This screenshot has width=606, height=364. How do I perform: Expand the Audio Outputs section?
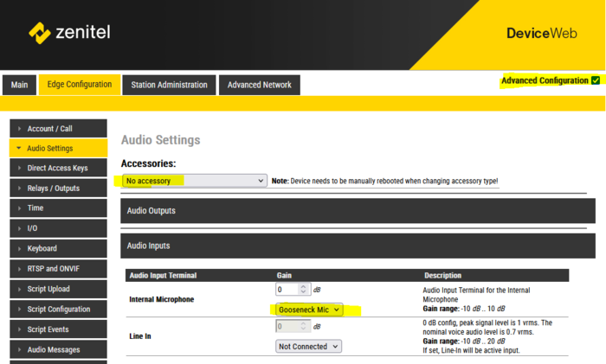(x=357, y=211)
